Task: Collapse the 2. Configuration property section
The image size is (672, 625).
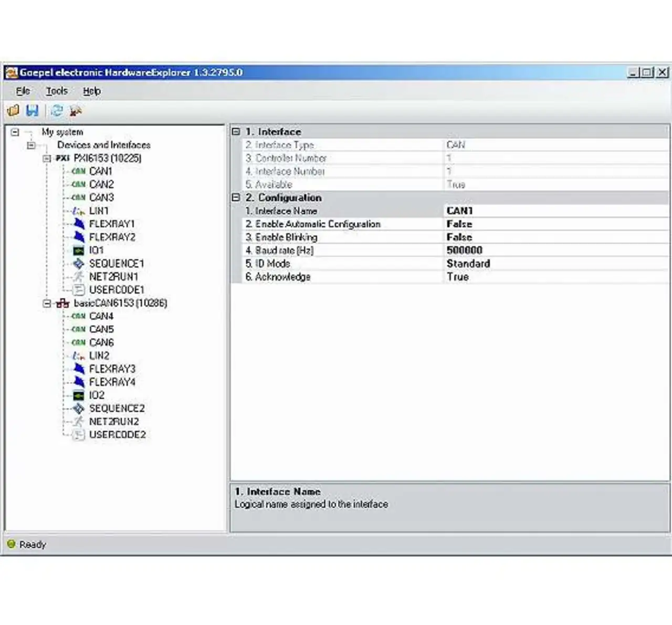Action: (236, 197)
